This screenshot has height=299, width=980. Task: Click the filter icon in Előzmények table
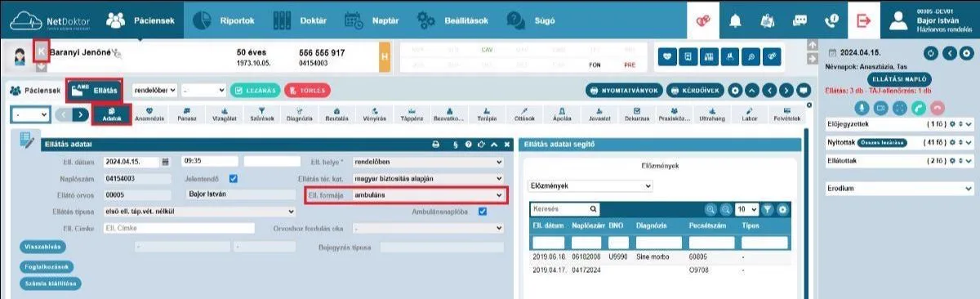(x=767, y=209)
